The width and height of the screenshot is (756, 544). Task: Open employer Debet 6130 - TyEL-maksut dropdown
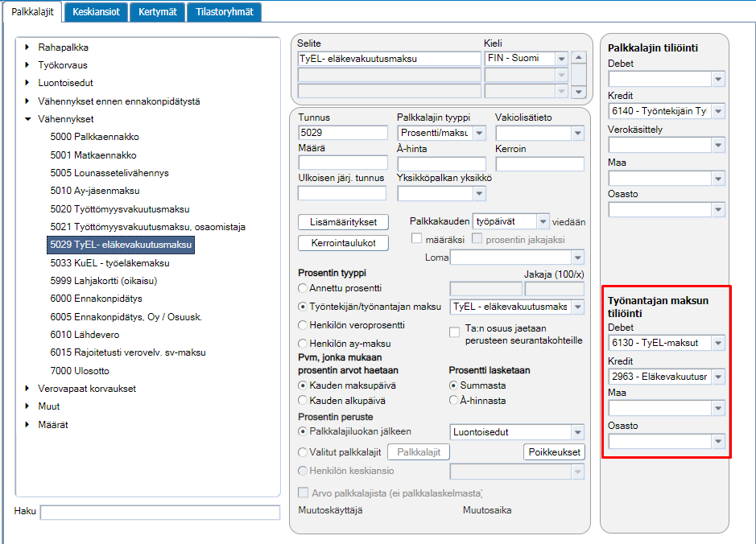click(x=718, y=343)
